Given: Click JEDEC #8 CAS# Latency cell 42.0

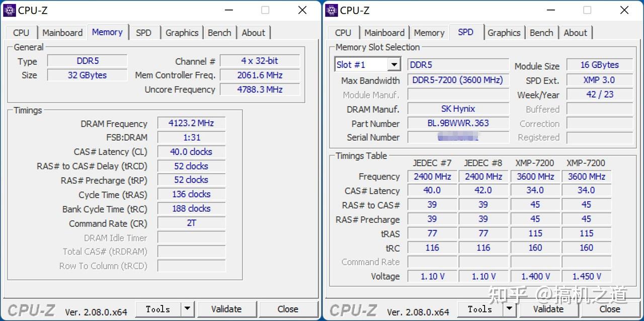Looking at the screenshot, I should point(484,190).
